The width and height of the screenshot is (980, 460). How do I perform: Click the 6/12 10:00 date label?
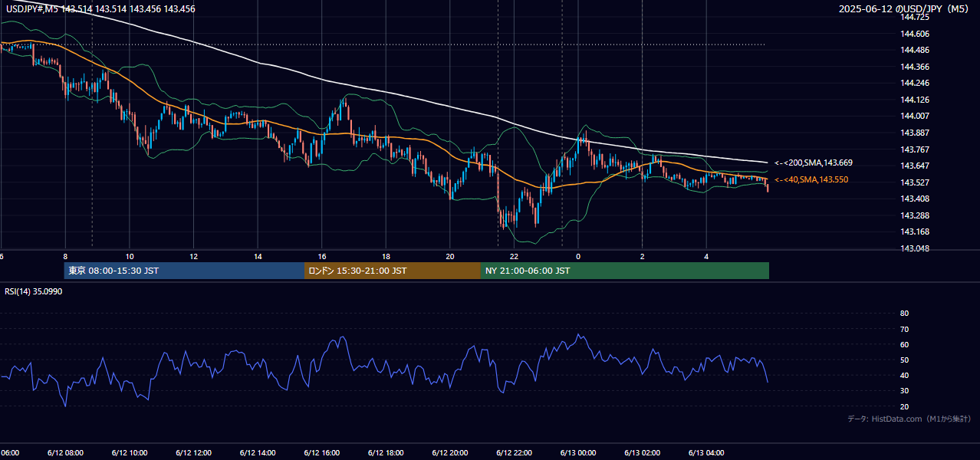point(130,453)
